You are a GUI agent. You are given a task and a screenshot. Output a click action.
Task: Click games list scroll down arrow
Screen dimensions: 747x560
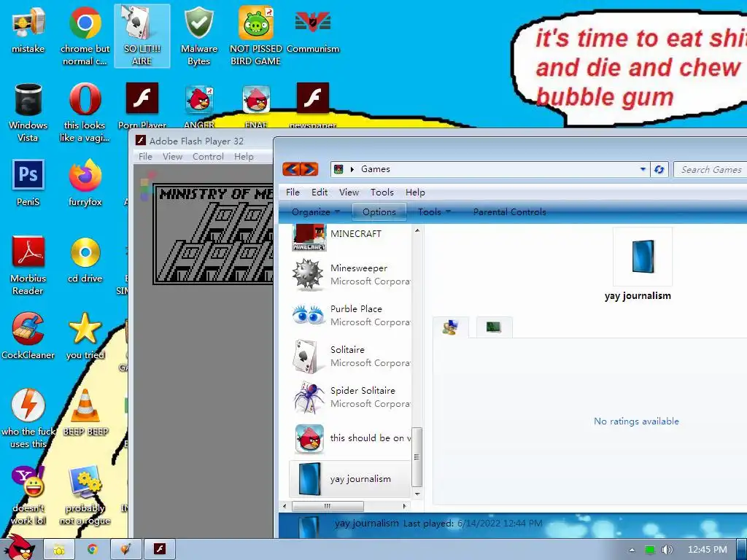pyautogui.click(x=417, y=494)
